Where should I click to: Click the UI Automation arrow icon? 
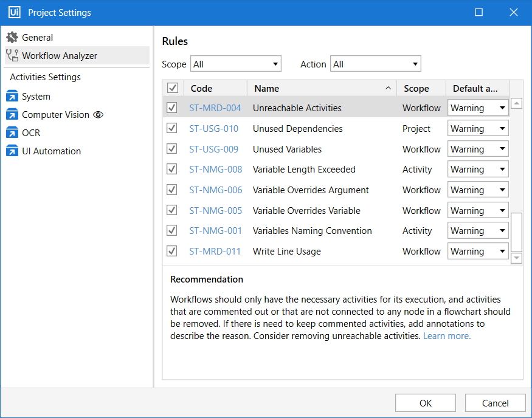(x=12, y=151)
